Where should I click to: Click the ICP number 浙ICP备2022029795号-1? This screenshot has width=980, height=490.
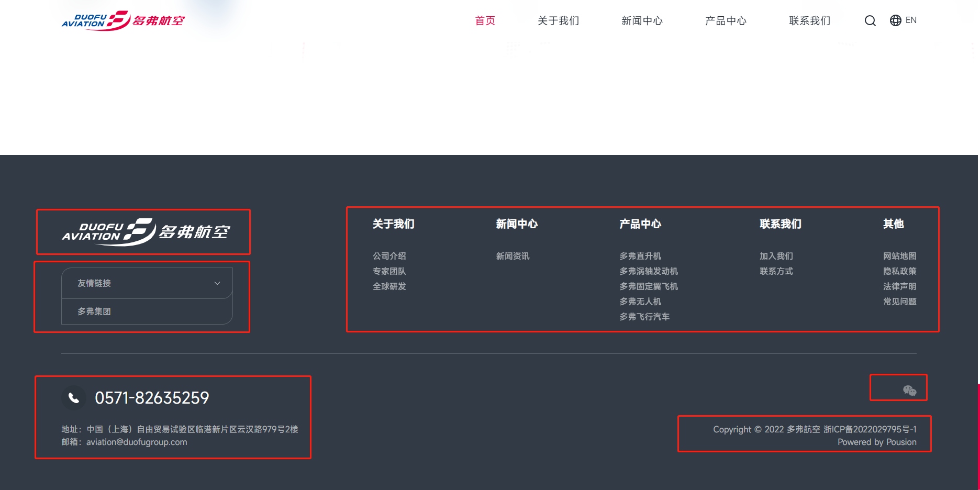(870, 429)
